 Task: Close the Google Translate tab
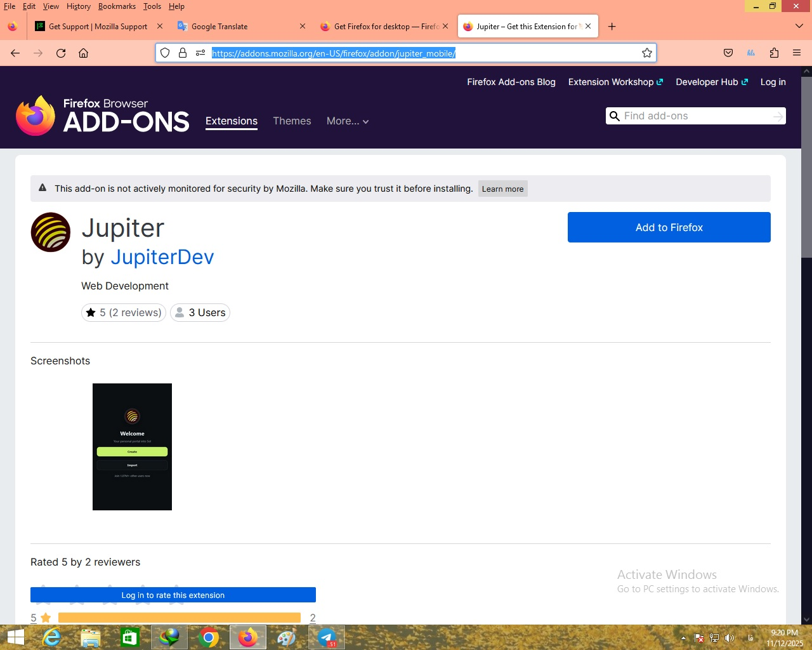pos(303,27)
